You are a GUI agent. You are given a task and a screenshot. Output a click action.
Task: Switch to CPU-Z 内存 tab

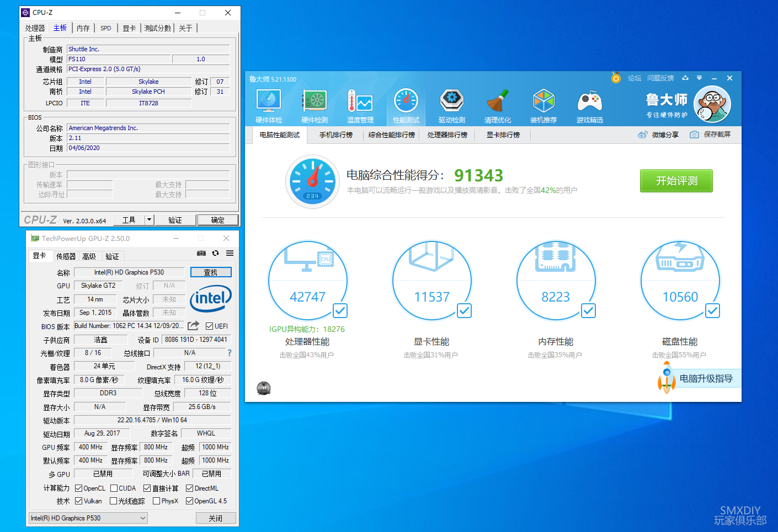83,28
